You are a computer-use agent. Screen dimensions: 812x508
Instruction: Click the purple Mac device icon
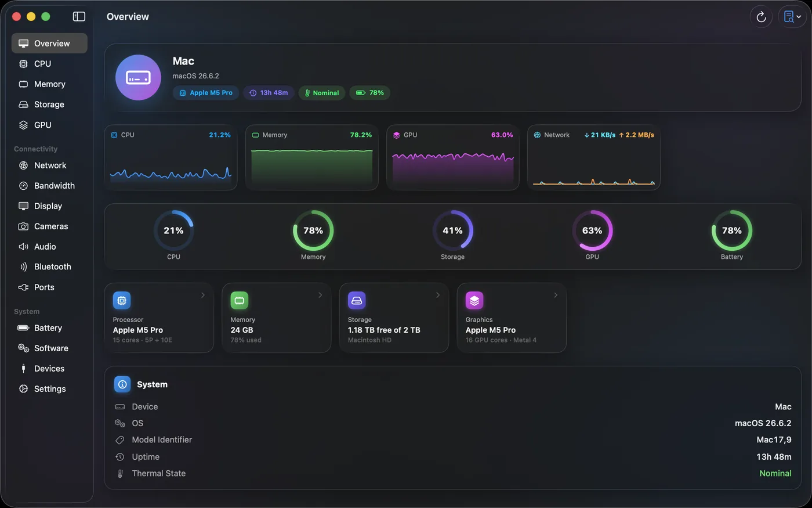coord(138,77)
